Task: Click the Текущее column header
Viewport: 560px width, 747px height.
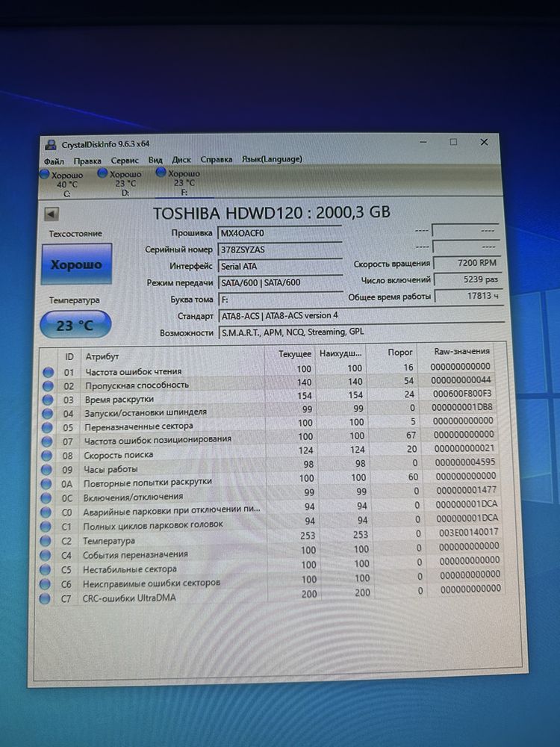Action: tap(295, 354)
